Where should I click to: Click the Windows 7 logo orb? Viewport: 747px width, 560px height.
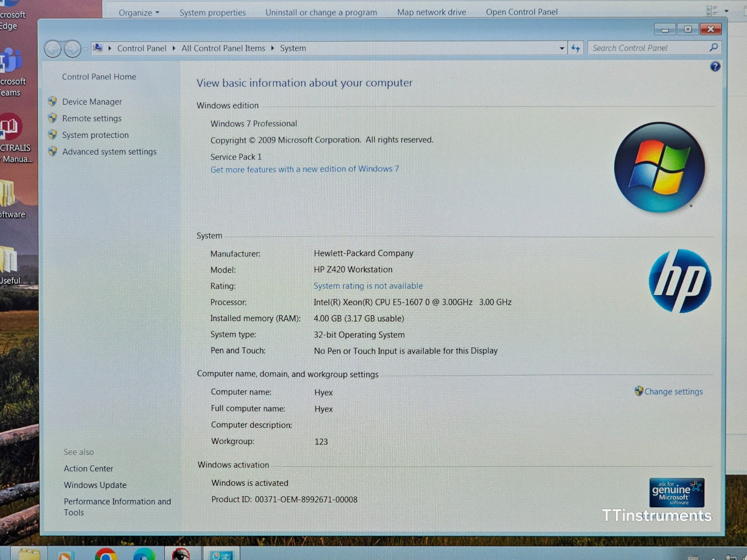click(659, 168)
